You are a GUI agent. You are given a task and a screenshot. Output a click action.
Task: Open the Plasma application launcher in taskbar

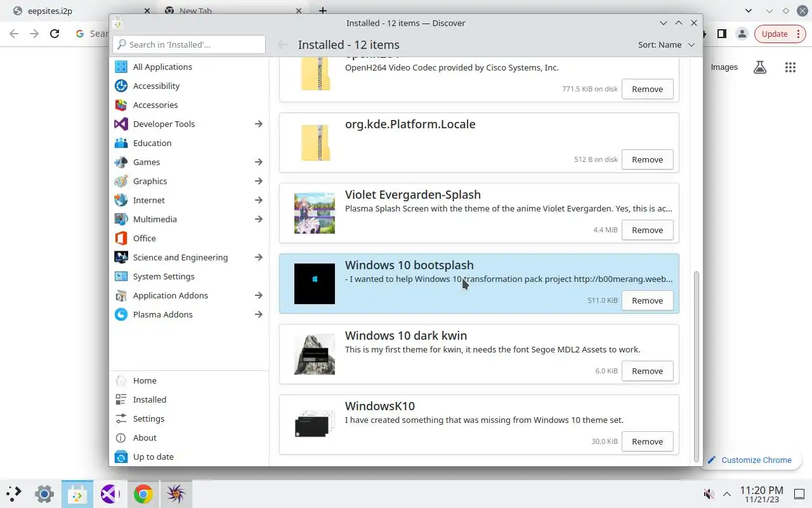14,493
